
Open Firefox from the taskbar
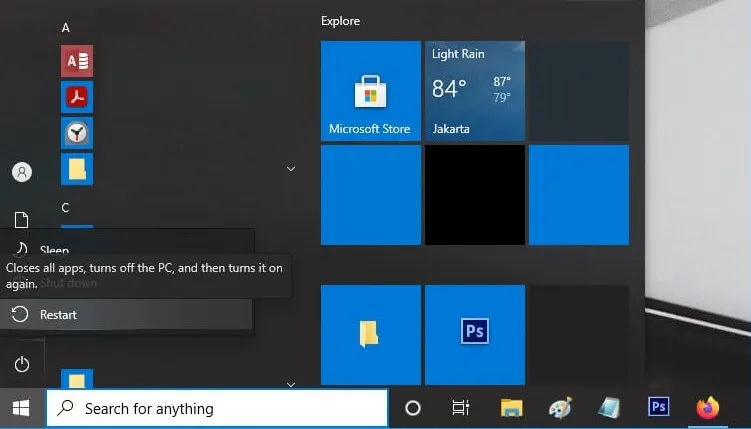[x=708, y=408]
